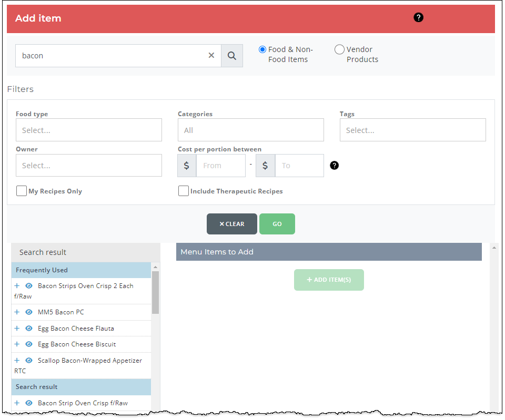Viewport: 505px width, 420px height.
Task: Expand the Categories dropdown
Action: 250,130
